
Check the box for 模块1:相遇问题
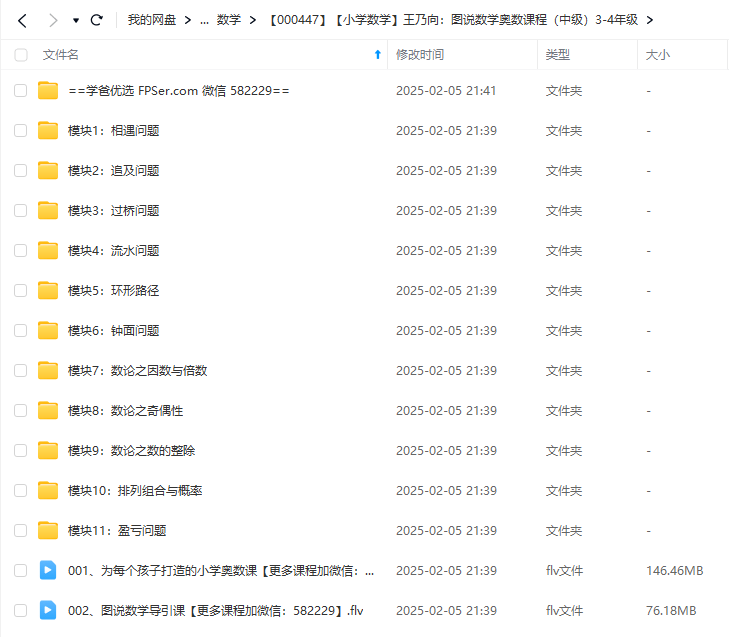(x=20, y=130)
